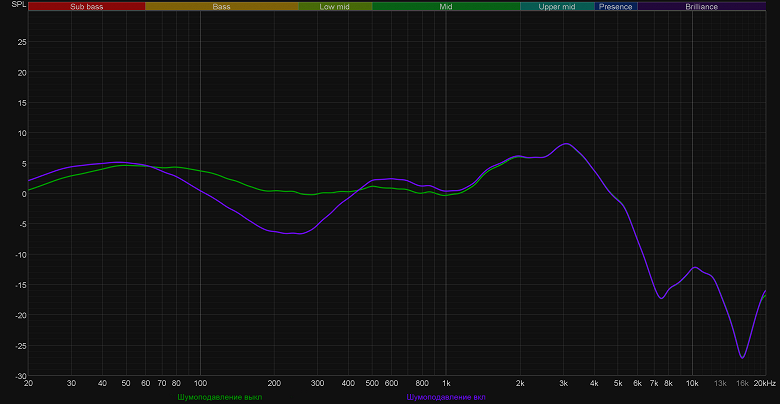
Task: Click the 200 frequency axis label
Action: (x=274, y=383)
